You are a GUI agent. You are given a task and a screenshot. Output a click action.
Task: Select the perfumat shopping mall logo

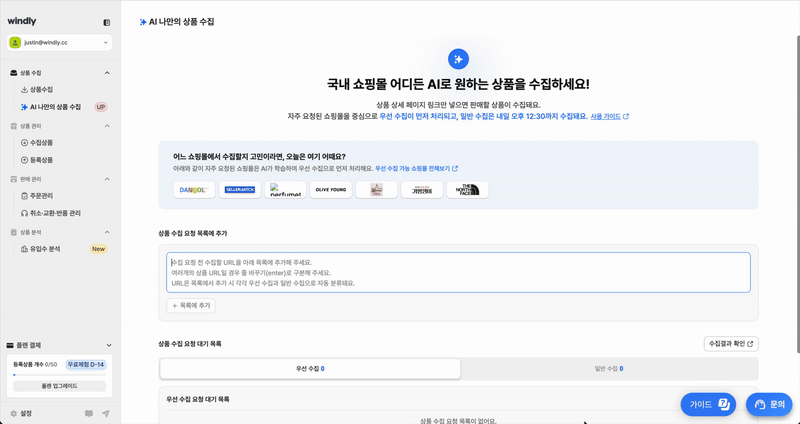click(x=286, y=190)
